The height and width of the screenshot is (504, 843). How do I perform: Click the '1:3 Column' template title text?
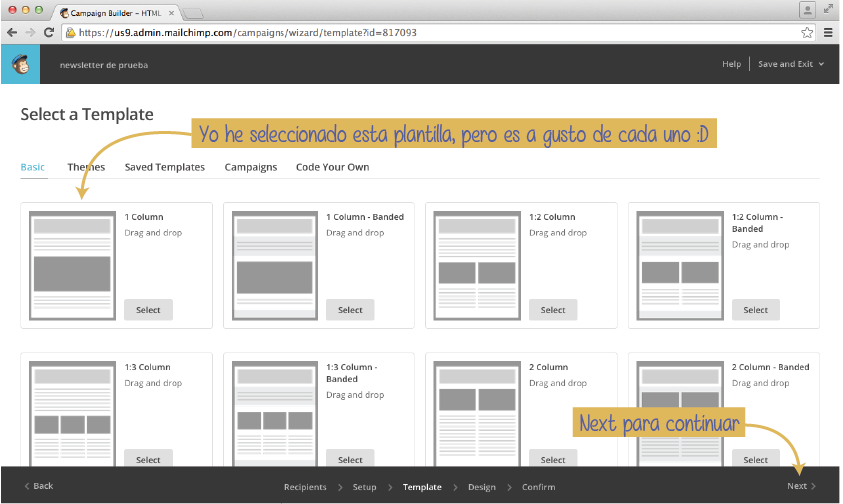147,367
